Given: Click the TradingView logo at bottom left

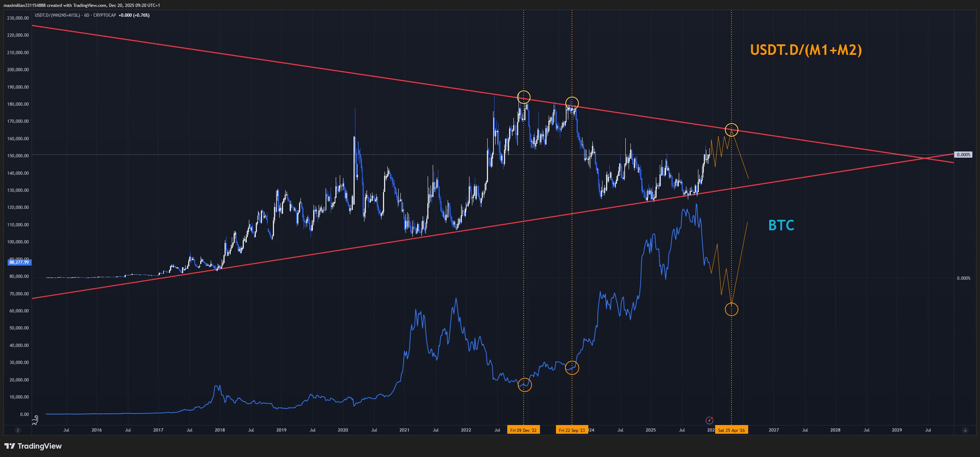Looking at the screenshot, I should [x=33, y=446].
